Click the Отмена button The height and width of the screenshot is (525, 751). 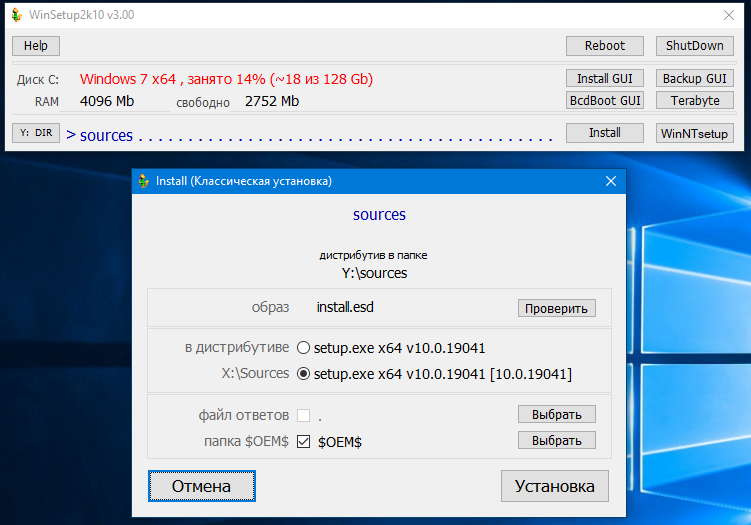point(202,486)
